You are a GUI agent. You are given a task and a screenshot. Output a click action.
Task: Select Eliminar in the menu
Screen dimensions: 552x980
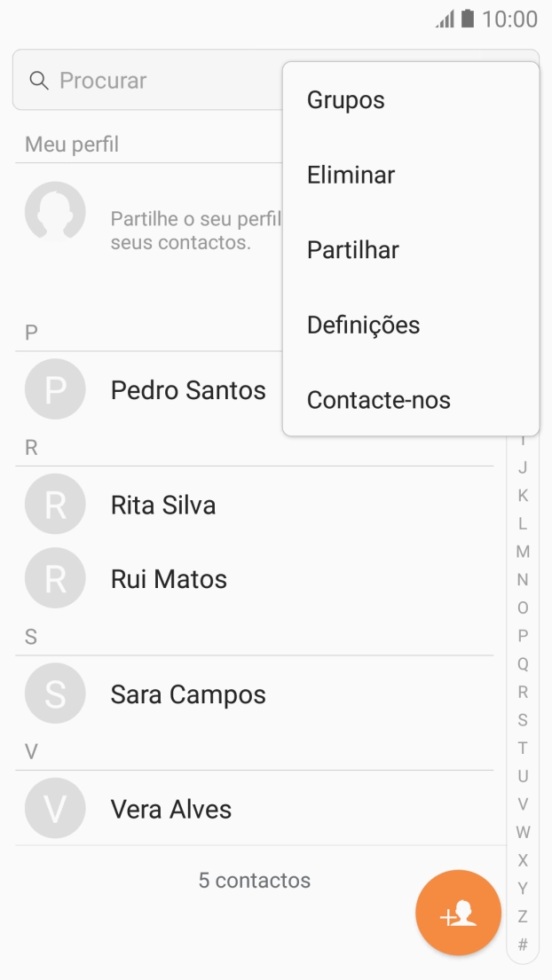(351, 175)
